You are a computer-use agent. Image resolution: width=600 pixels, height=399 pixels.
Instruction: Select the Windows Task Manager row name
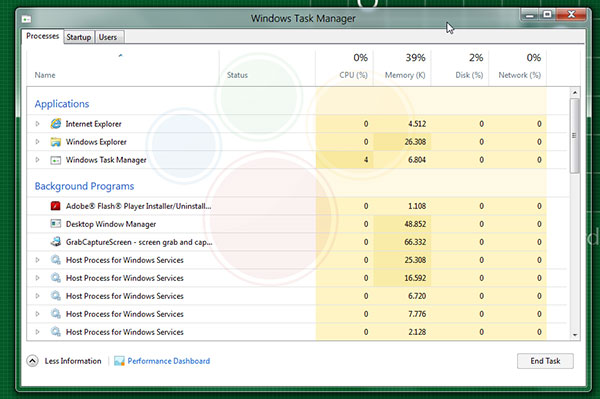click(106, 160)
